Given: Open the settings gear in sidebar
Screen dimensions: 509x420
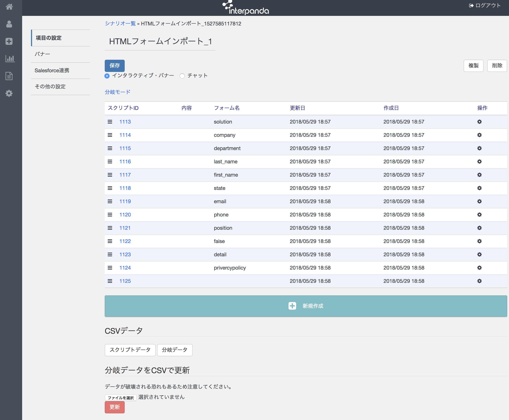Looking at the screenshot, I should 9,93.
